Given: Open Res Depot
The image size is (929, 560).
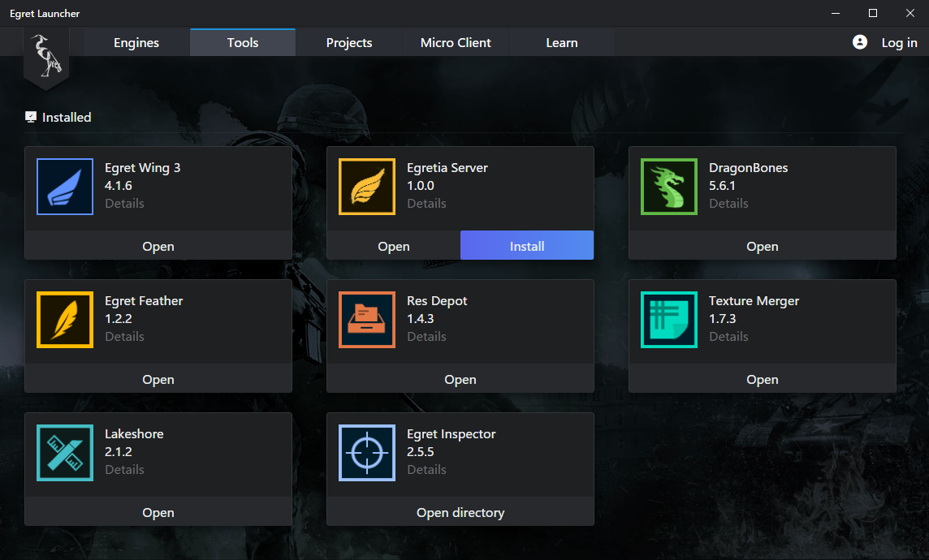Looking at the screenshot, I should tap(460, 379).
